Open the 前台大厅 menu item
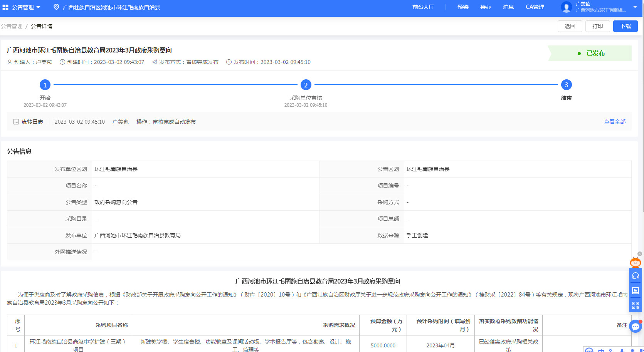644x352 pixels. point(423,7)
